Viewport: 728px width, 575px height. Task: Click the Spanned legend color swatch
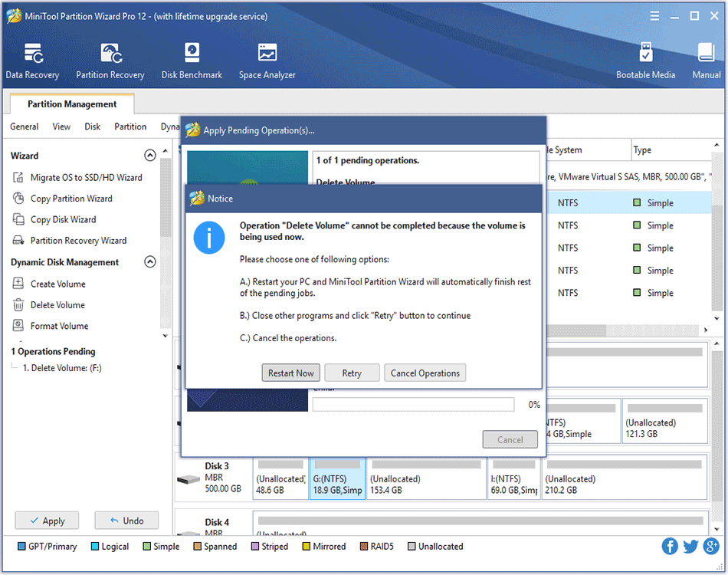pyautogui.click(x=197, y=546)
